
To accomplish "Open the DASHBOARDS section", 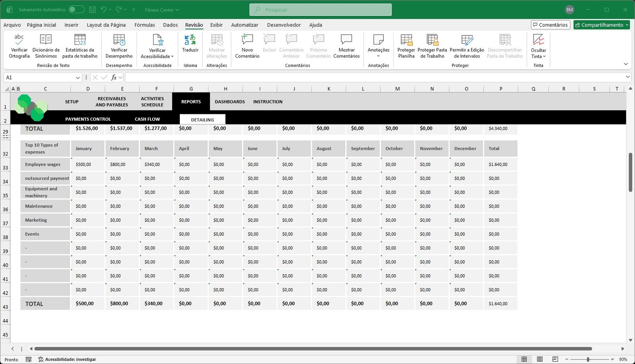I will pyautogui.click(x=230, y=102).
